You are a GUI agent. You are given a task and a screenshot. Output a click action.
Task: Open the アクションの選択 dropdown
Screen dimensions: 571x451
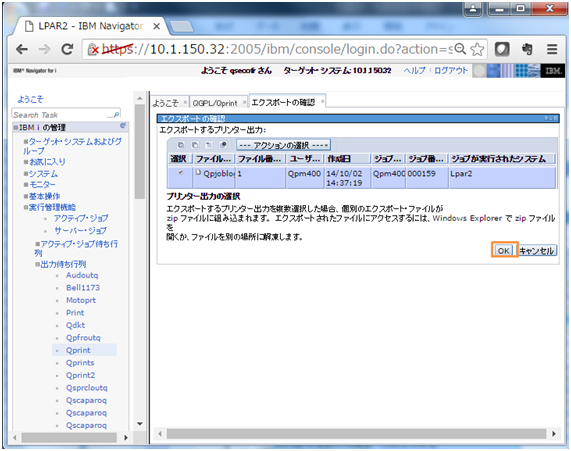click(283, 145)
